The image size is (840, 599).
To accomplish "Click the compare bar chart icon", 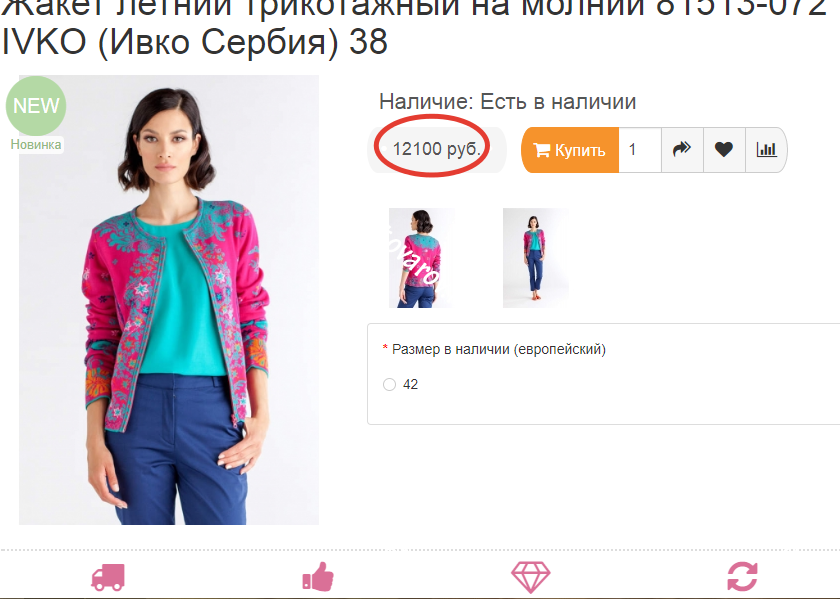I will (x=766, y=149).
